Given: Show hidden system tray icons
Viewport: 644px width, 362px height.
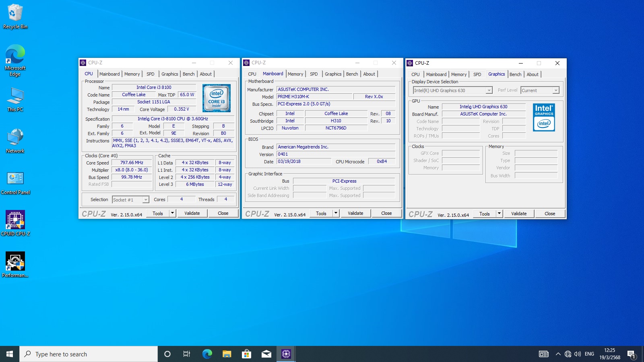Looking at the screenshot, I should 558,354.
